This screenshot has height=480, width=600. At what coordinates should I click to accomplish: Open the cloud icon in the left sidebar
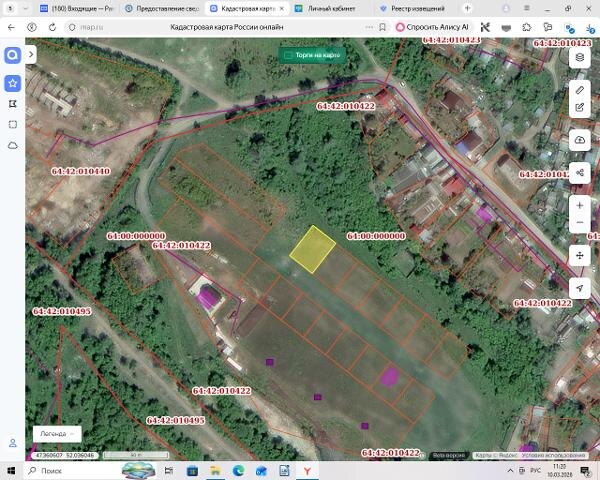click(13, 145)
